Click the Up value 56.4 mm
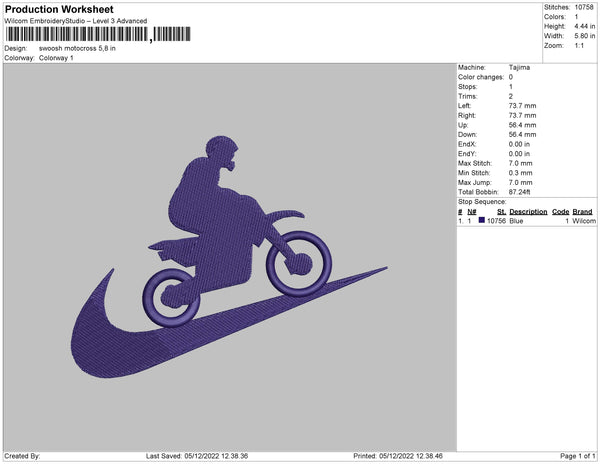Screen dimensions: 600x464 (x=522, y=125)
